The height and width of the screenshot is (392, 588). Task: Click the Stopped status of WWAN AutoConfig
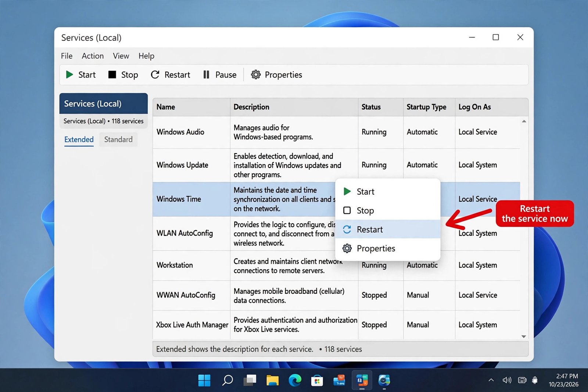click(374, 295)
